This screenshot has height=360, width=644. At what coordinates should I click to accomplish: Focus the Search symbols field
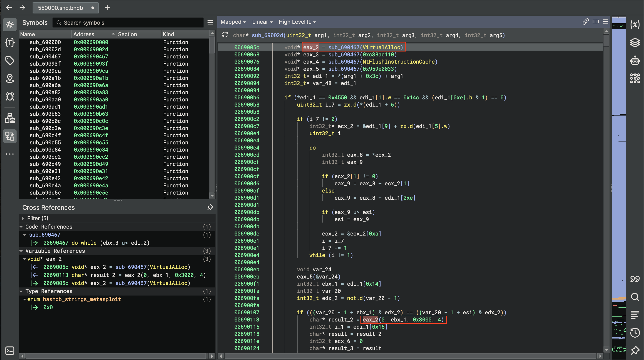pos(128,23)
